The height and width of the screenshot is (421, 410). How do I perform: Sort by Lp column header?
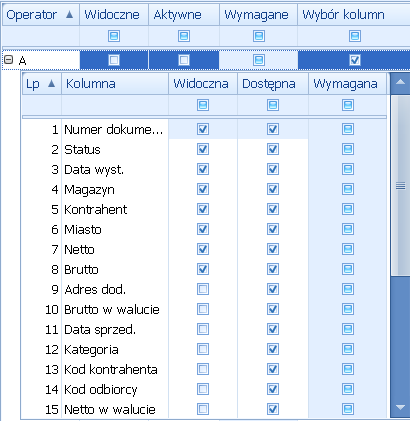[42, 84]
